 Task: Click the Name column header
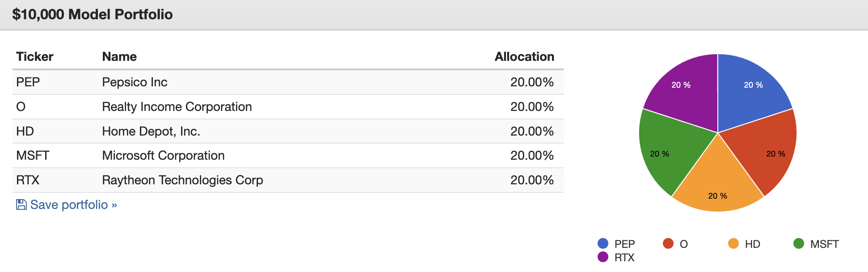click(x=119, y=56)
